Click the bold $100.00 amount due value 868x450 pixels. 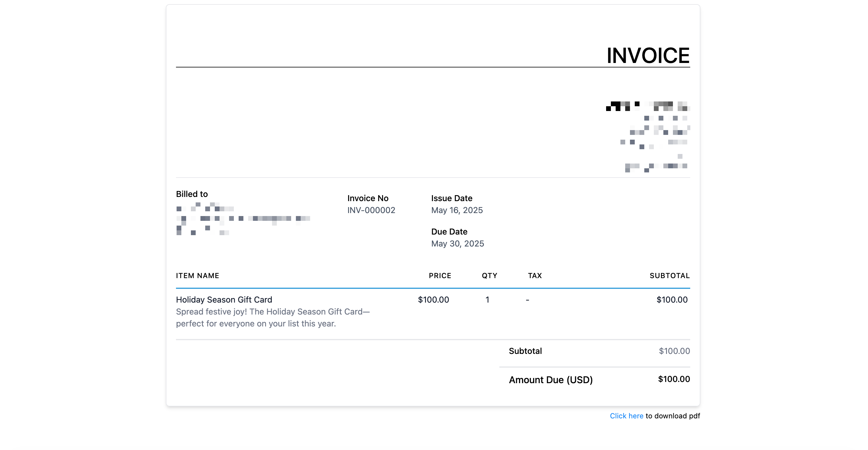(x=674, y=379)
